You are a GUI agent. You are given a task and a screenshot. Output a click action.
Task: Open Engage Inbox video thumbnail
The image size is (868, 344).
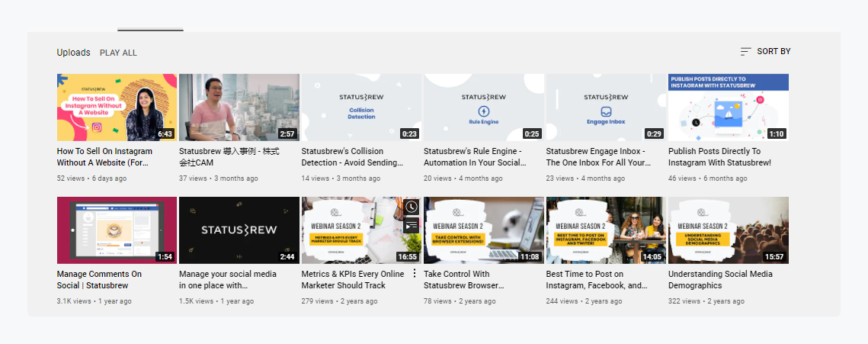point(606,108)
